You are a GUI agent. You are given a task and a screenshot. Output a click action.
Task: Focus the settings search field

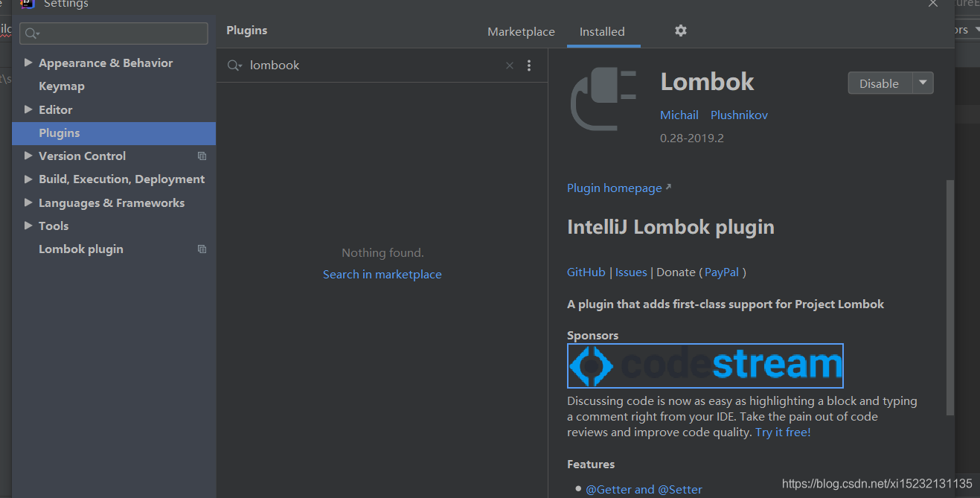114,33
